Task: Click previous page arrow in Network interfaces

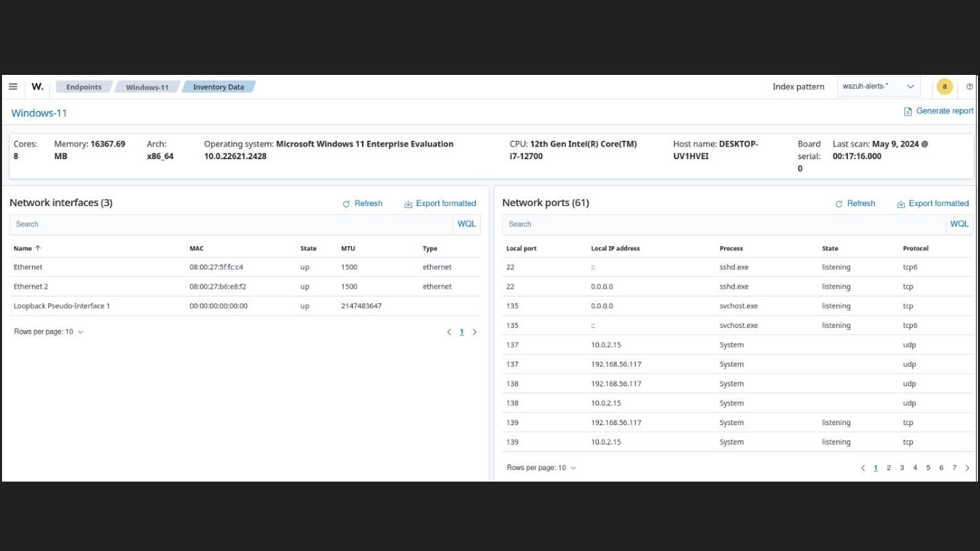Action: coord(448,332)
